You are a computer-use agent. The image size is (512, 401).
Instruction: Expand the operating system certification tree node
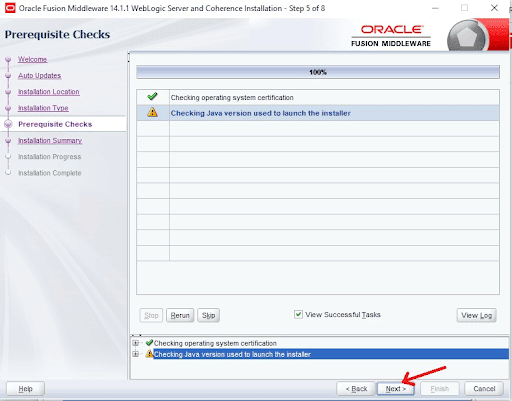click(135, 343)
